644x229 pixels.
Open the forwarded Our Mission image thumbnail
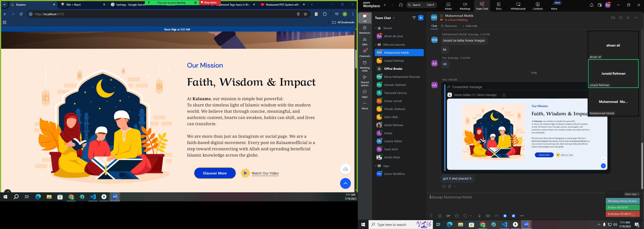tap(527, 134)
